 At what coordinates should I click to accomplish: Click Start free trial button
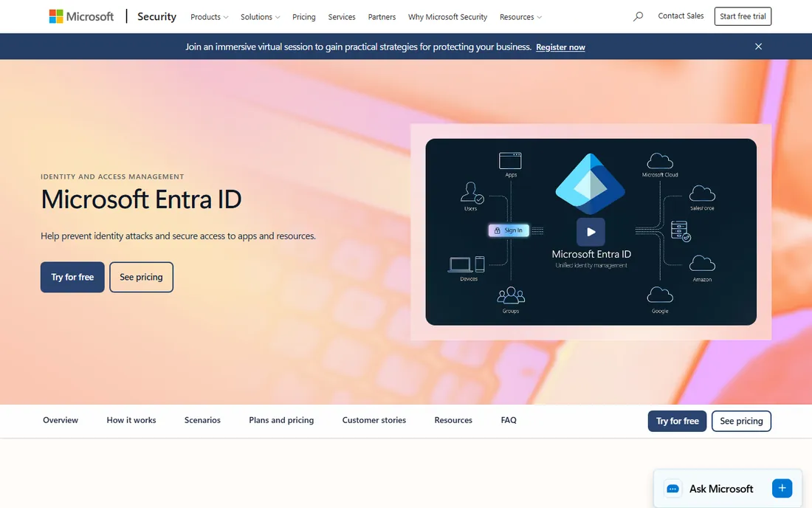[x=743, y=16]
